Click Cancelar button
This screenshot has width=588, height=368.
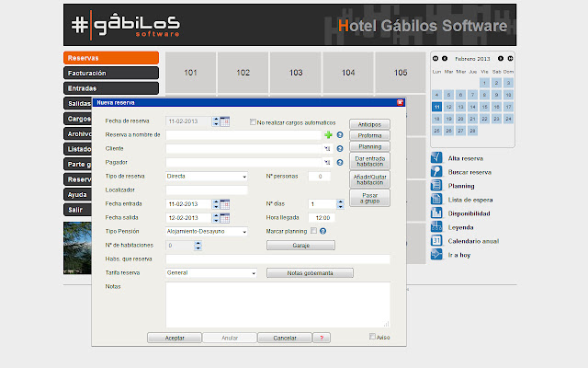coord(285,338)
